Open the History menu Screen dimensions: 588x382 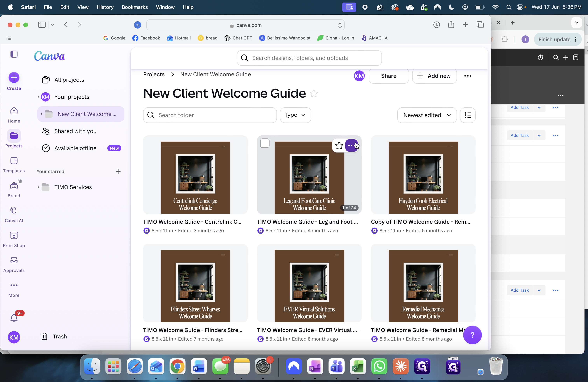(x=105, y=7)
